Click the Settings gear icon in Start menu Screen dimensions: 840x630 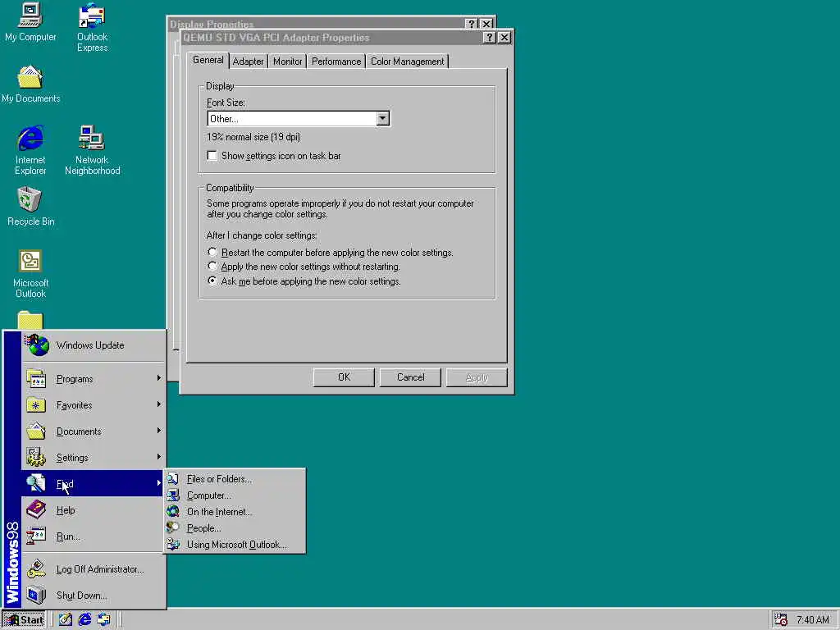click(x=36, y=458)
